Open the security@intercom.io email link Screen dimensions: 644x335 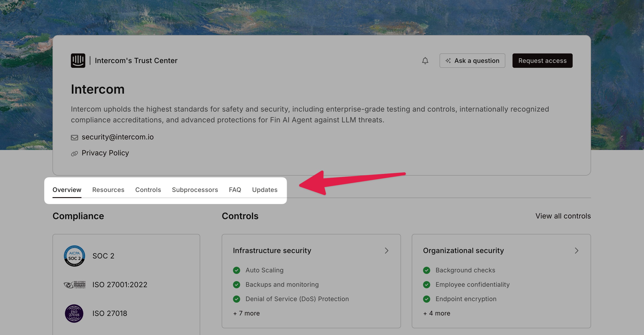pos(118,137)
